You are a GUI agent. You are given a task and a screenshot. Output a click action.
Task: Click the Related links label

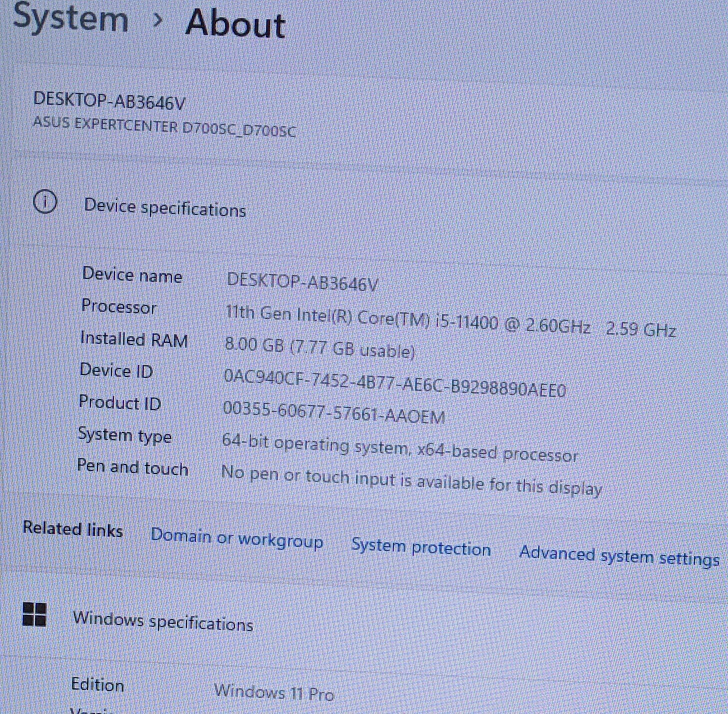(73, 529)
